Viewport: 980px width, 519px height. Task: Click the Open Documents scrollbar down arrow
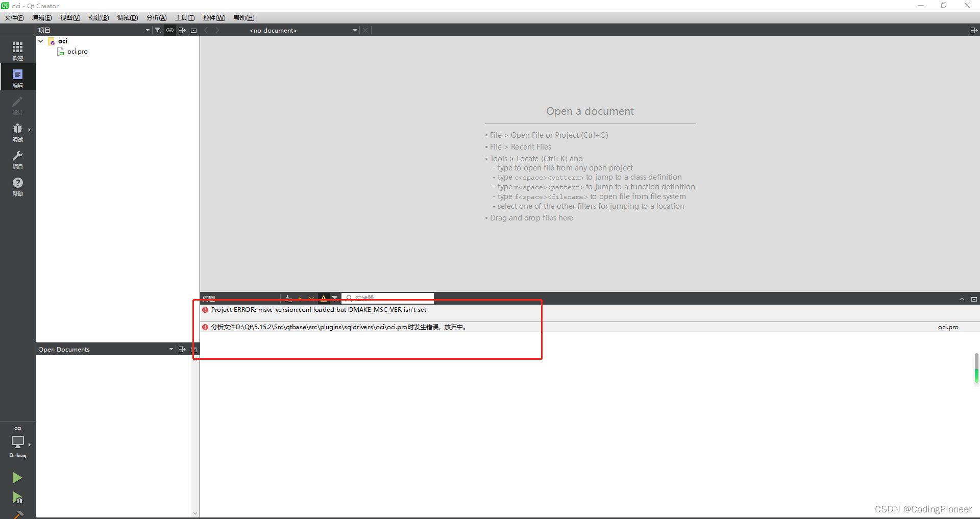(x=195, y=513)
